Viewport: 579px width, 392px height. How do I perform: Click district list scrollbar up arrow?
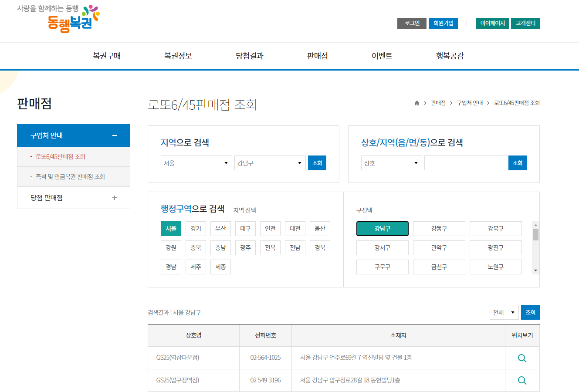click(535, 225)
